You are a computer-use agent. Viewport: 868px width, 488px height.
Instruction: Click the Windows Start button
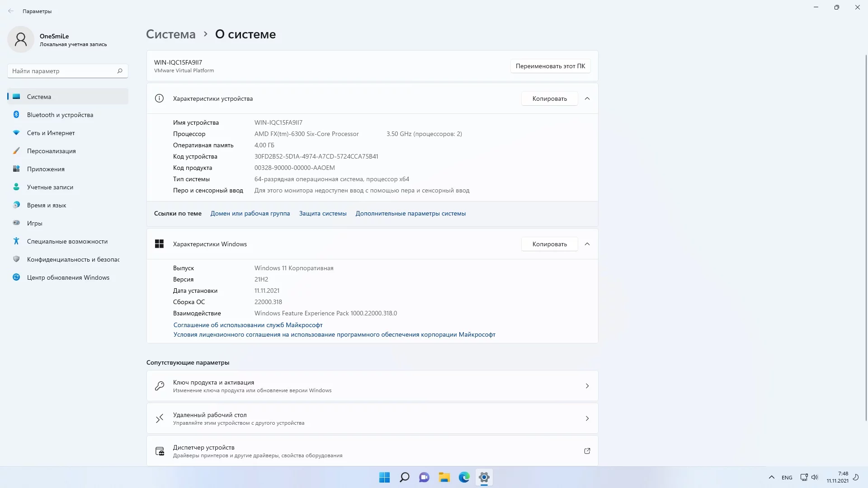[x=384, y=477]
